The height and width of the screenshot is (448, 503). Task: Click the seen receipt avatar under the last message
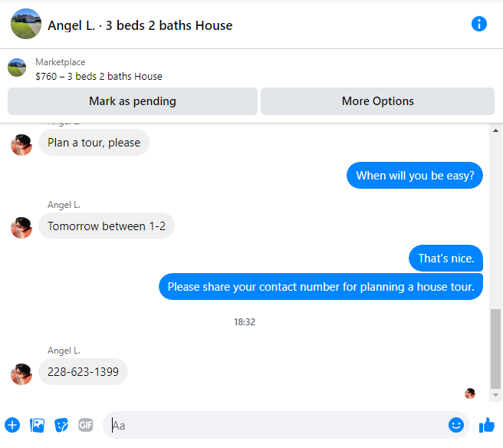pyautogui.click(x=469, y=393)
